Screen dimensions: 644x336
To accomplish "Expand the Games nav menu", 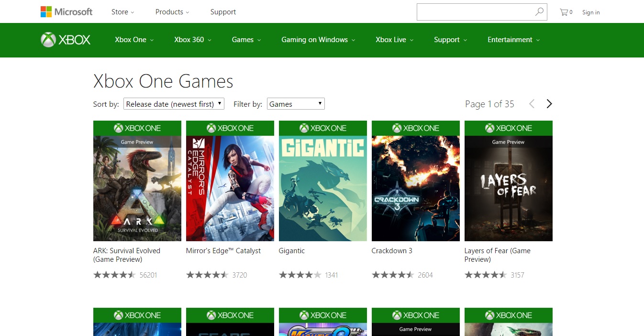I will pyautogui.click(x=246, y=40).
